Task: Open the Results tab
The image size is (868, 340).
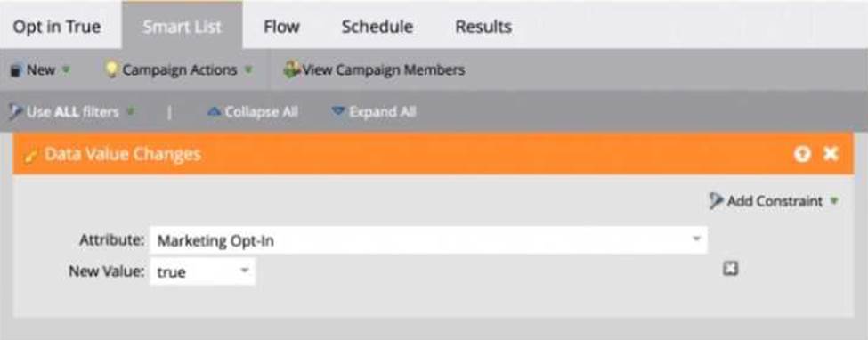Action: pyautogui.click(x=483, y=27)
